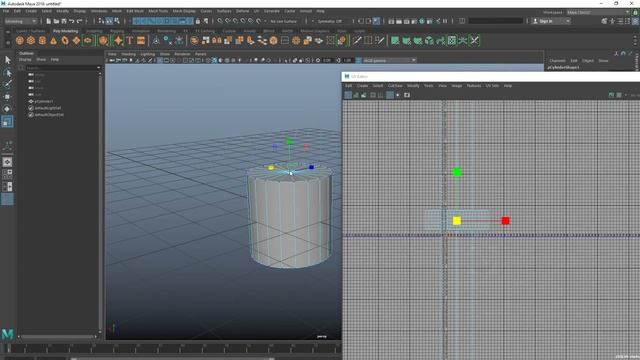The width and height of the screenshot is (640, 360).
Task: Click the red U-axis scale handle in UV Editor
Action: coord(505,221)
